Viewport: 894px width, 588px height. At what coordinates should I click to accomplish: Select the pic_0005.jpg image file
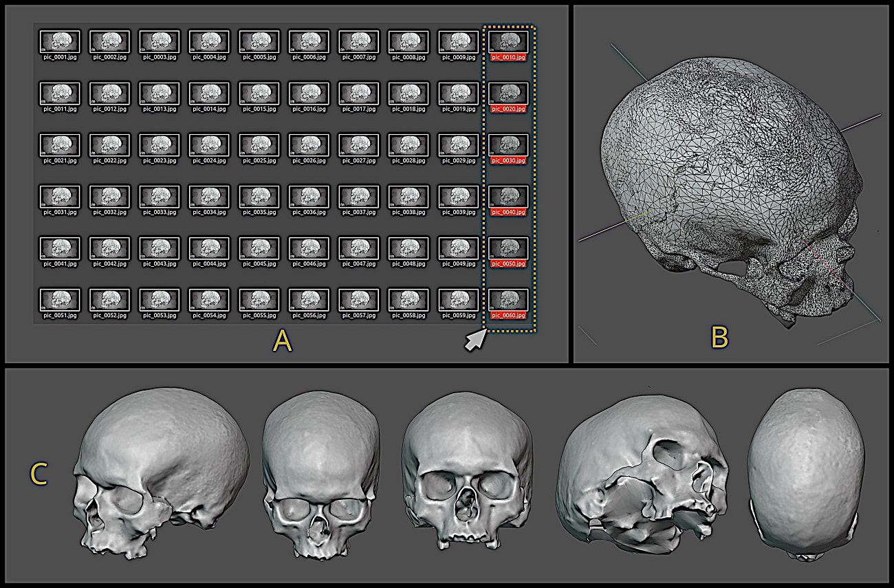pyautogui.click(x=259, y=42)
